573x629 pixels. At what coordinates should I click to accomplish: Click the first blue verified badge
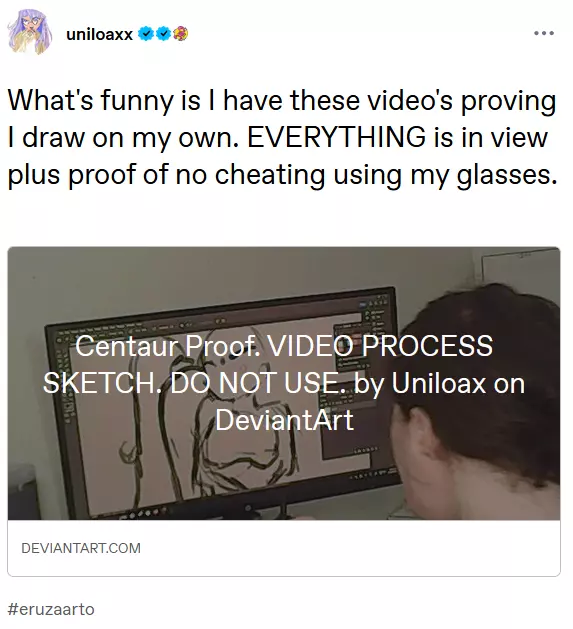click(x=145, y=34)
